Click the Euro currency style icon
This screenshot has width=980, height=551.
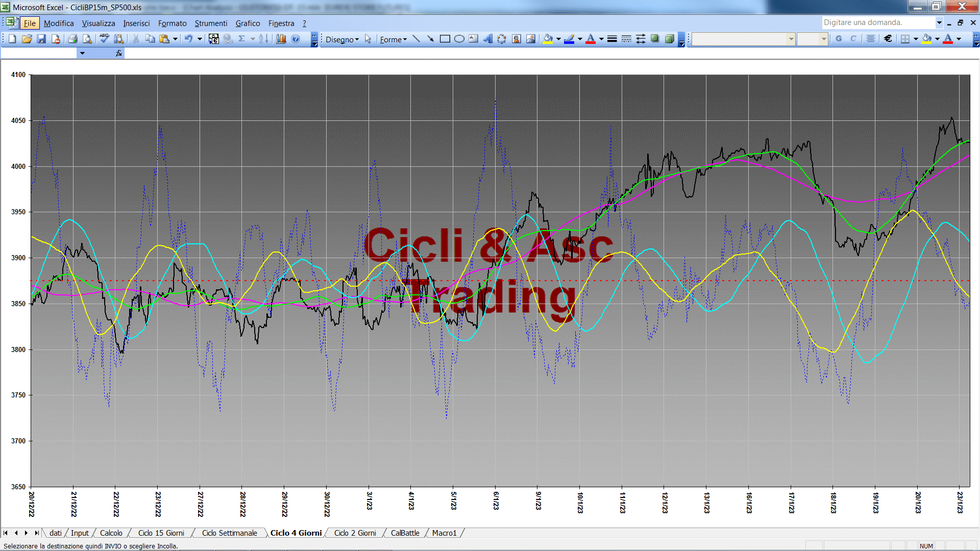click(x=888, y=39)
